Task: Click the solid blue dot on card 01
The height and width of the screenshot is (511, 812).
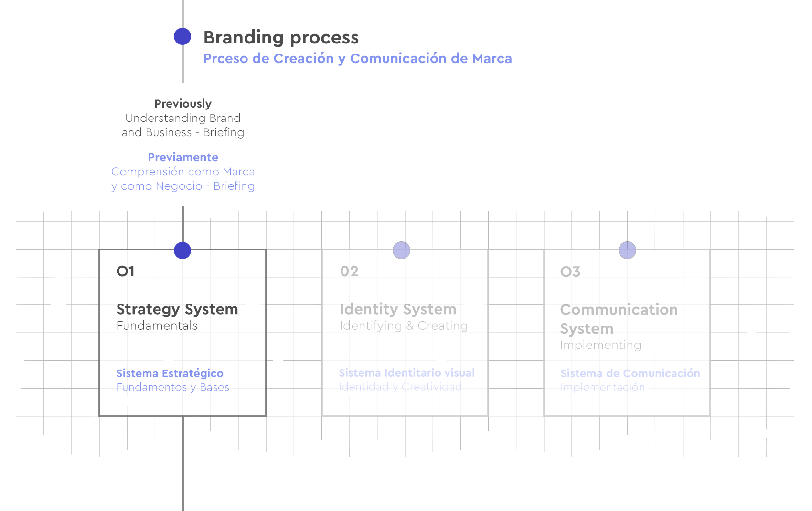Action: click(182, 250)
